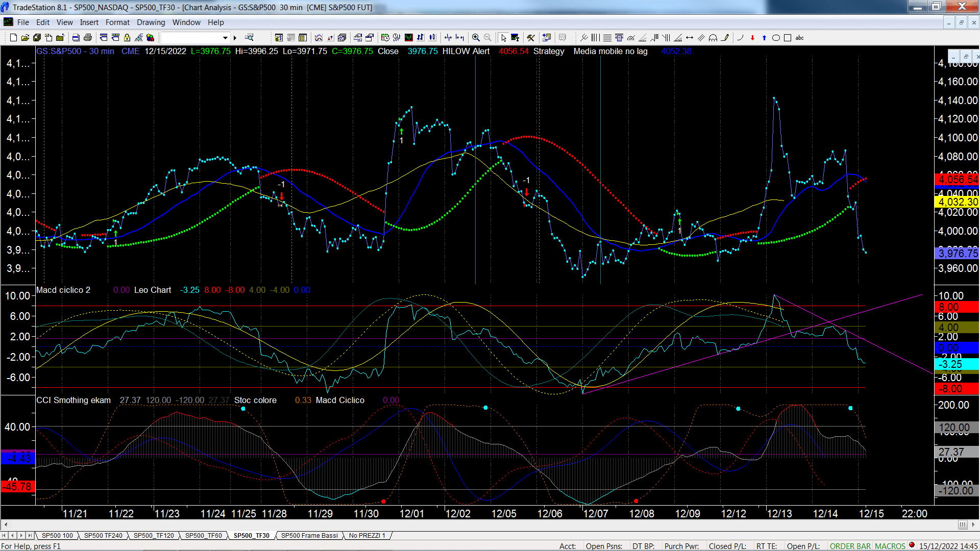Open the Help menu
The width and height of the screenshot is (980, 551).
(x=216, y=22)
